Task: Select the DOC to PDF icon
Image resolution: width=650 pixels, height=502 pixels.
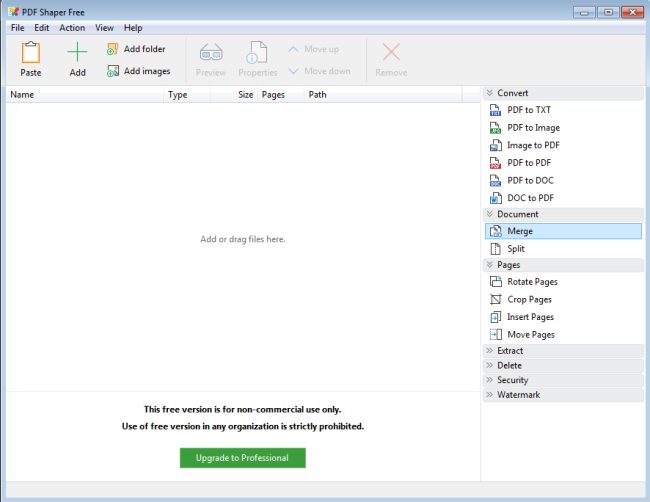Action: (x=495, y=198)
